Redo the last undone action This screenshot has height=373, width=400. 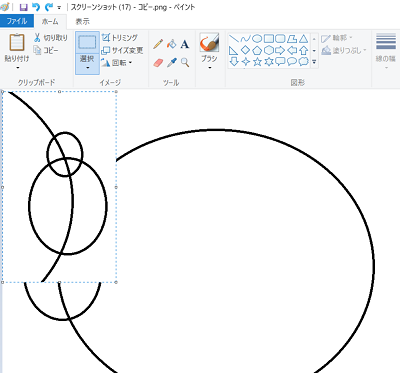click(49, 7)
